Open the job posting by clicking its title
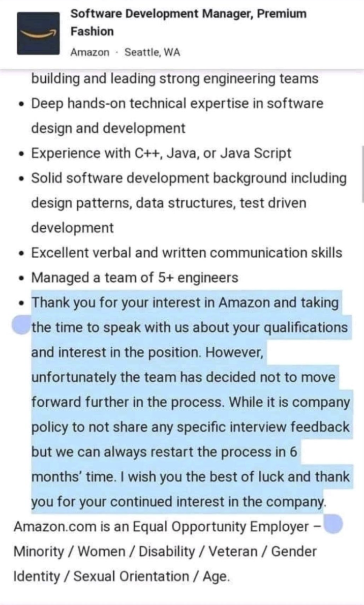364x605 pixels. (188, 22)
